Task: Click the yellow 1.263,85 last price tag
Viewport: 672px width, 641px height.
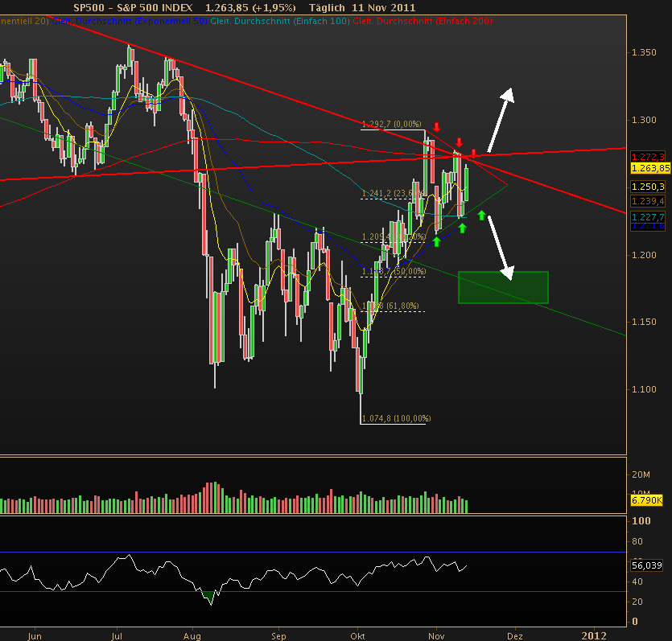Action: coord(650,168)
